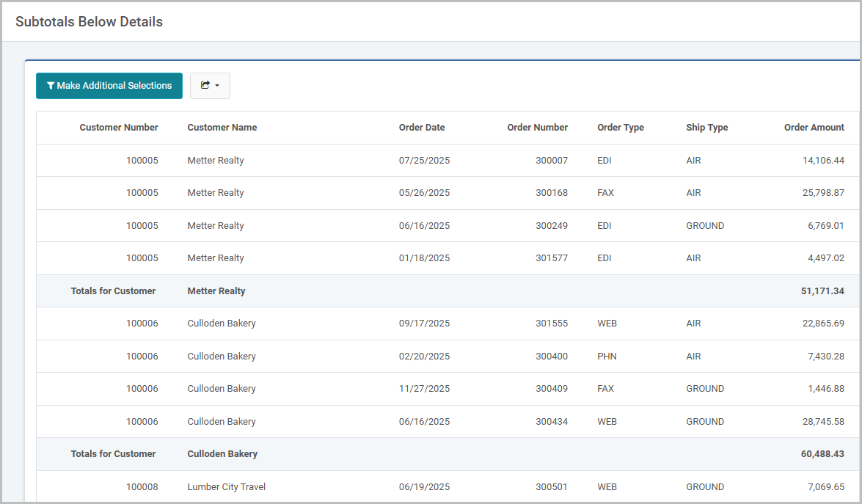This screenshot has width=862, height=504.
Task: Click the Subtotals Below Details page title
Action: click(89, 22)
